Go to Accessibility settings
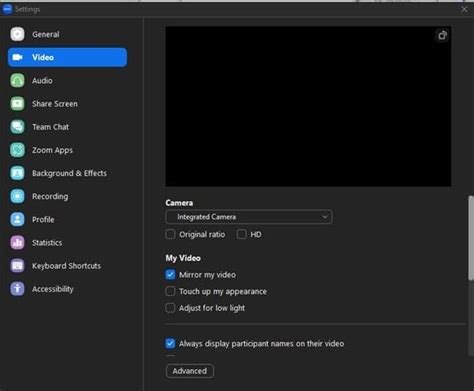 (x=67, y=289)
